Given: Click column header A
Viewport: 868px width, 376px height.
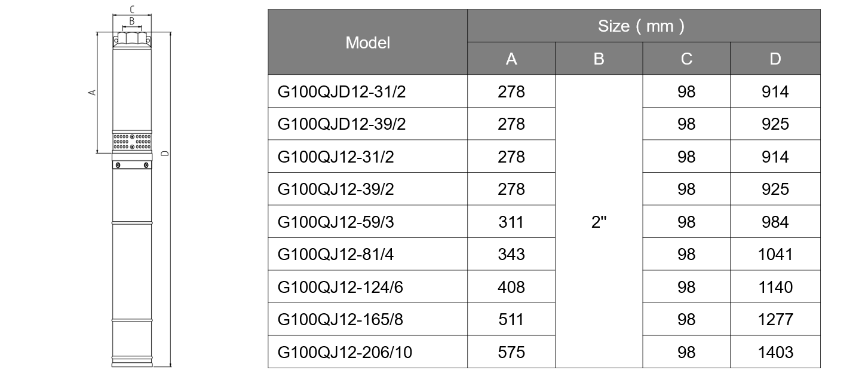Looking at the screenshot, I should pos(511,59).
